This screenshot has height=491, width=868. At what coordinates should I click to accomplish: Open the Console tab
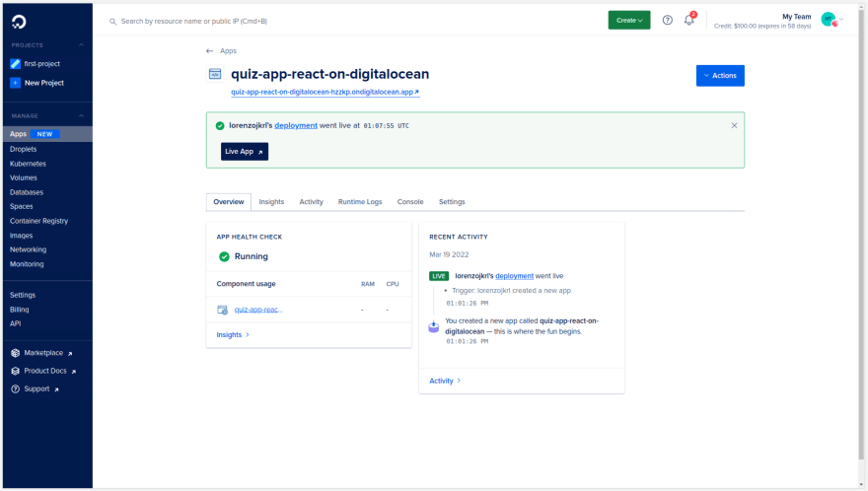[x=410, y=202]
